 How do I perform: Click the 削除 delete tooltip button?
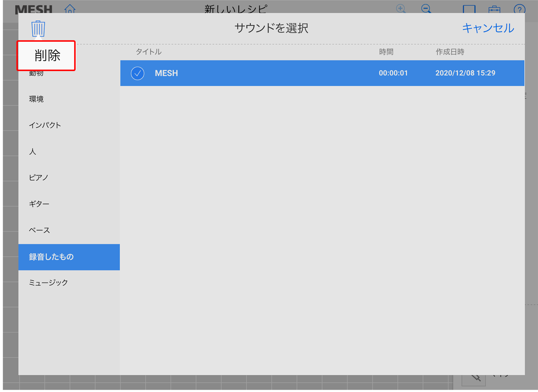point(46,56)
